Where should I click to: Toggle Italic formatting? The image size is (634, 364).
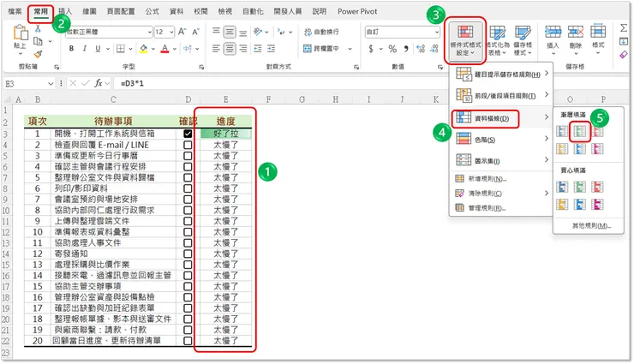[x=85, y=49]
